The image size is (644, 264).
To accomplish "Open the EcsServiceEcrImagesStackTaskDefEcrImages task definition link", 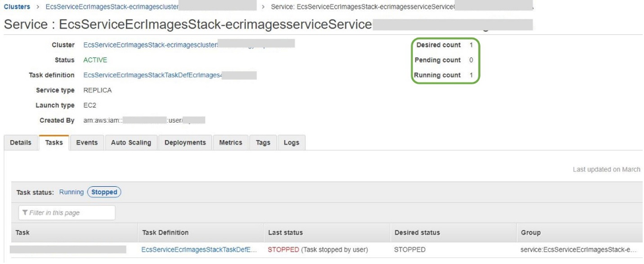I will point(153,75).
